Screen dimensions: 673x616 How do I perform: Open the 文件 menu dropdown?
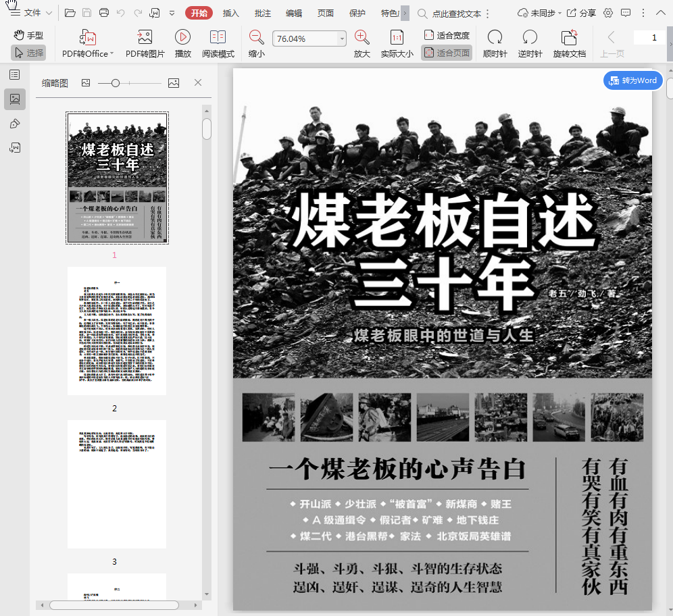[32, 13]
